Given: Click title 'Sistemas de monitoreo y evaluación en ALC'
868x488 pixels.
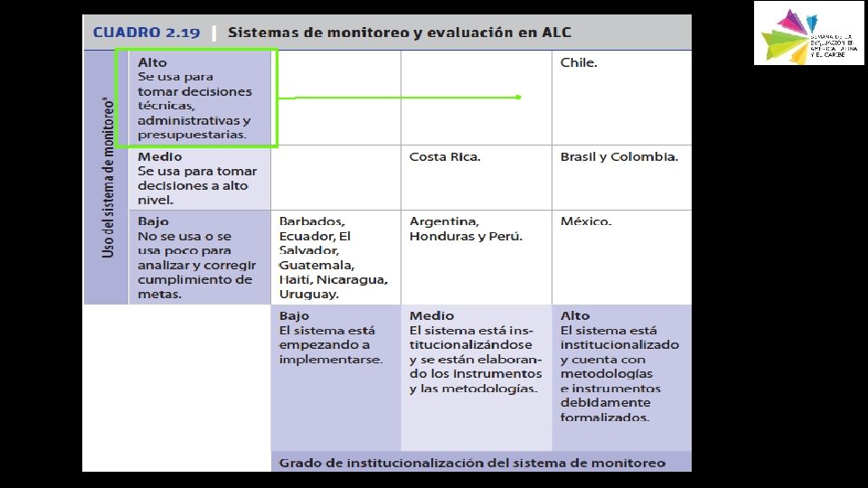Looking at the screenshot, I should [399, 33].
